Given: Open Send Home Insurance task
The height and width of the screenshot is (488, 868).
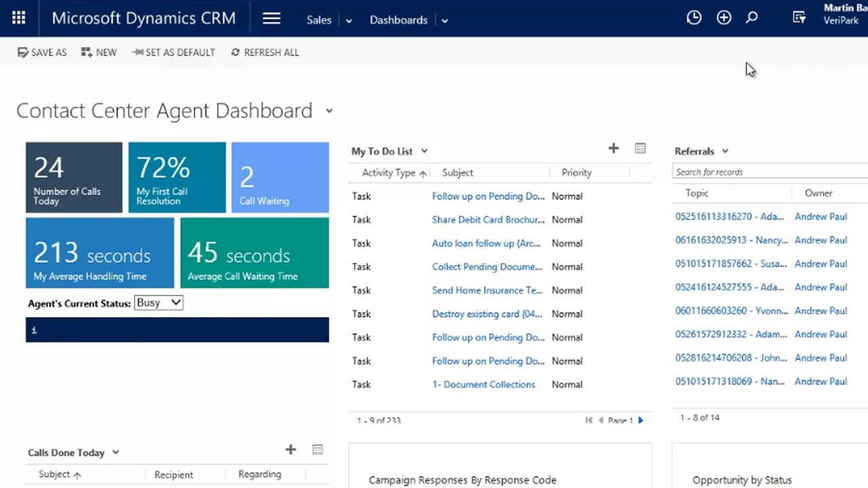Looking at the screenshot, I should 488,290.
